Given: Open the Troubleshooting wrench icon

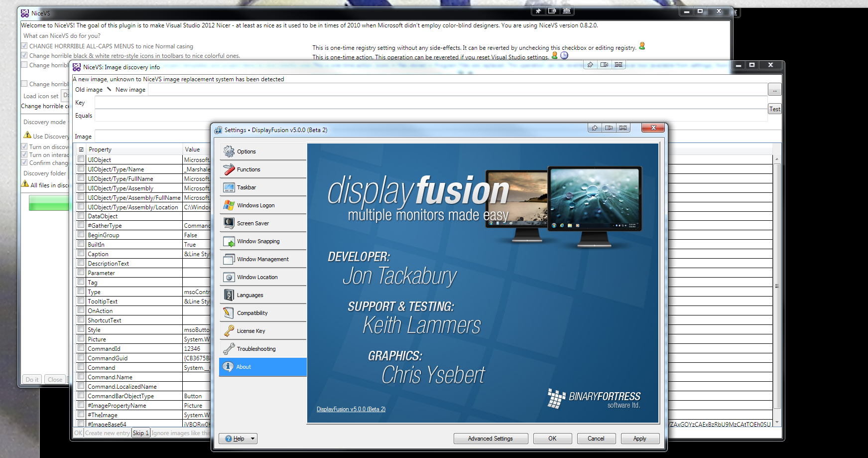Looking at the screenshot, I should (229, 349).
